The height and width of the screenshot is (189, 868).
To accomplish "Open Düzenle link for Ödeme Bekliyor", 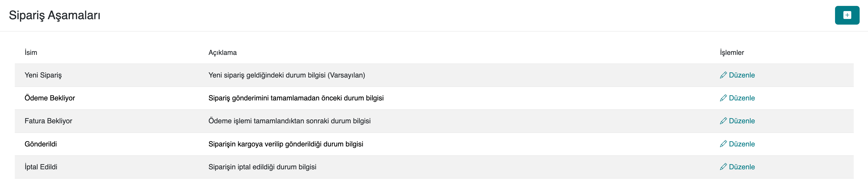I will pos(742,98).
